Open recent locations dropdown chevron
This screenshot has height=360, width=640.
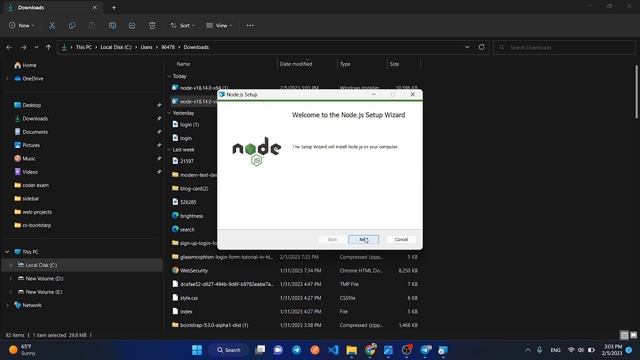click(x=36, y=47)
